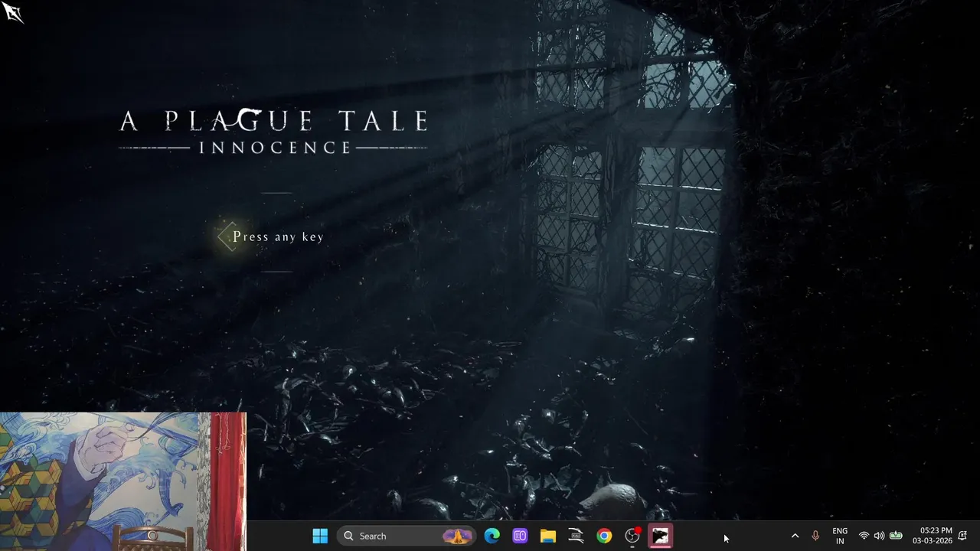Open File Explorer from the taskbar
The image size is (980, 551).
coord(548,536)
